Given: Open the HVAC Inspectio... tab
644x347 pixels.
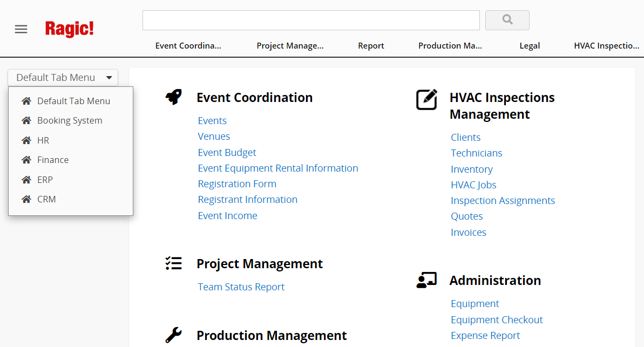Looking at the screenshot, I should (606, 45).
